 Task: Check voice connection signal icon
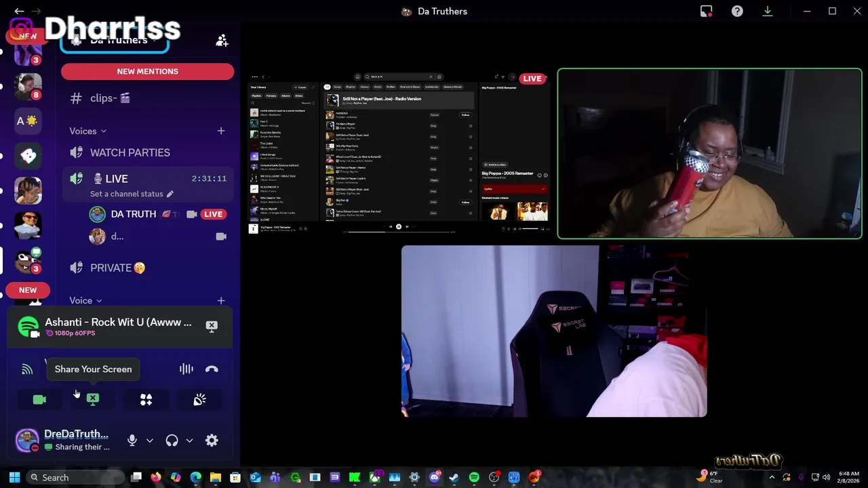tap(27, 369)
